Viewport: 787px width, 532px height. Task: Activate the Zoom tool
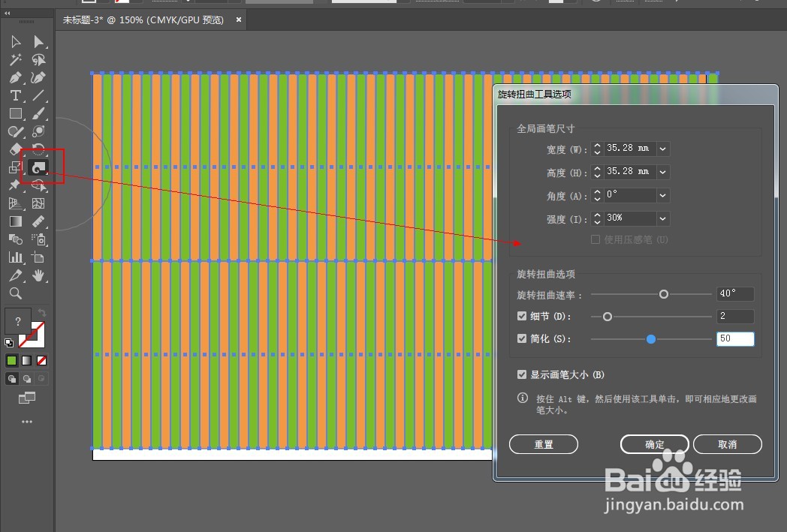[16, 293]
